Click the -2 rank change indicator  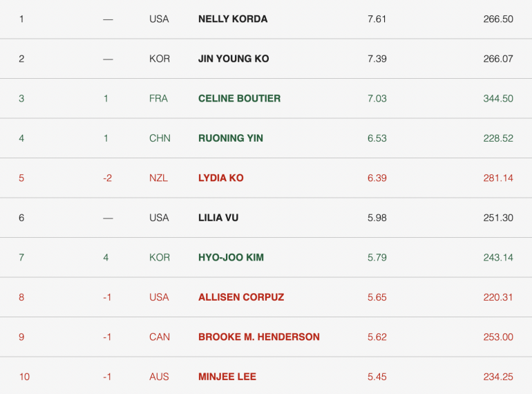(108, 178)
